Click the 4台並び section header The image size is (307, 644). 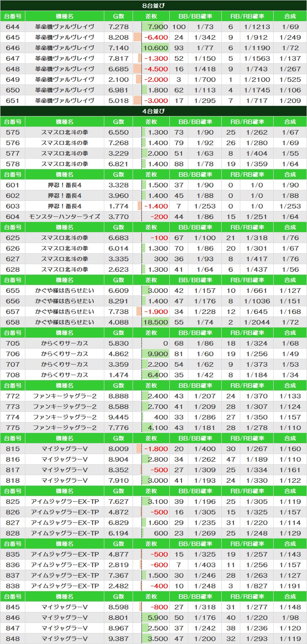pos(153,111)
